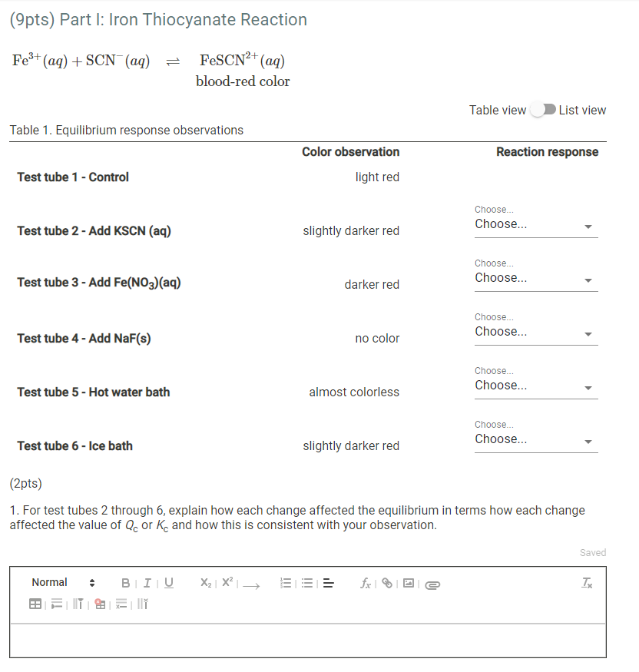Delete the table
This screenshot has width=639, height=672.
[100, 604]
